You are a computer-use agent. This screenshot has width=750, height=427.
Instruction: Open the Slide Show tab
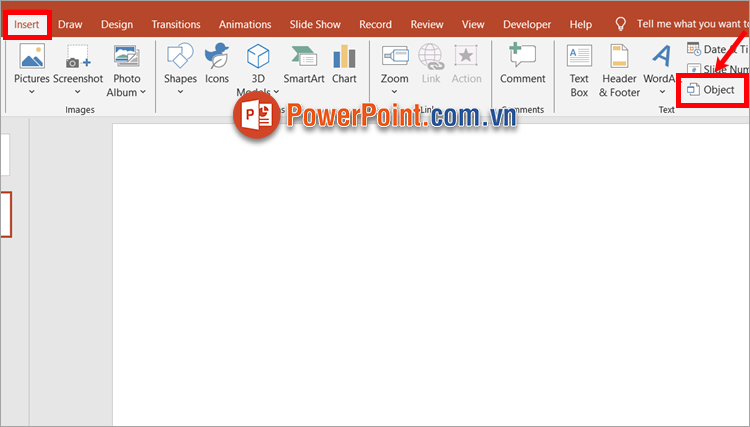[315, 24]
